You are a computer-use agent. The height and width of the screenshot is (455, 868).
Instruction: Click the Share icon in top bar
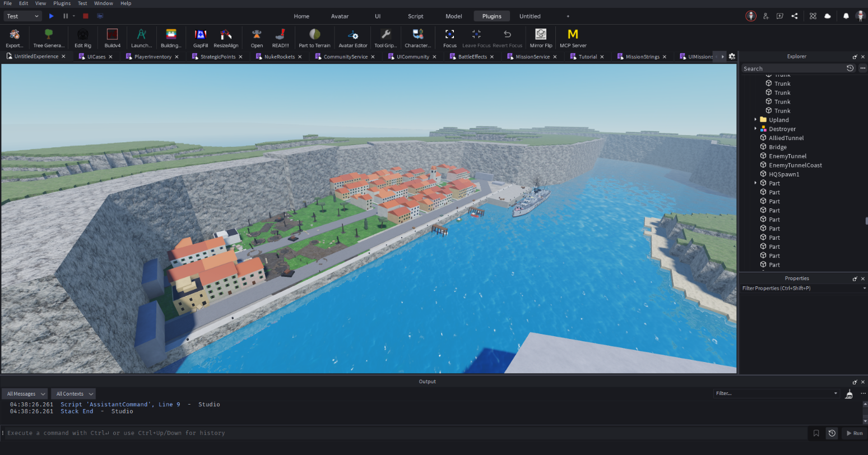(x=794, y=16)
